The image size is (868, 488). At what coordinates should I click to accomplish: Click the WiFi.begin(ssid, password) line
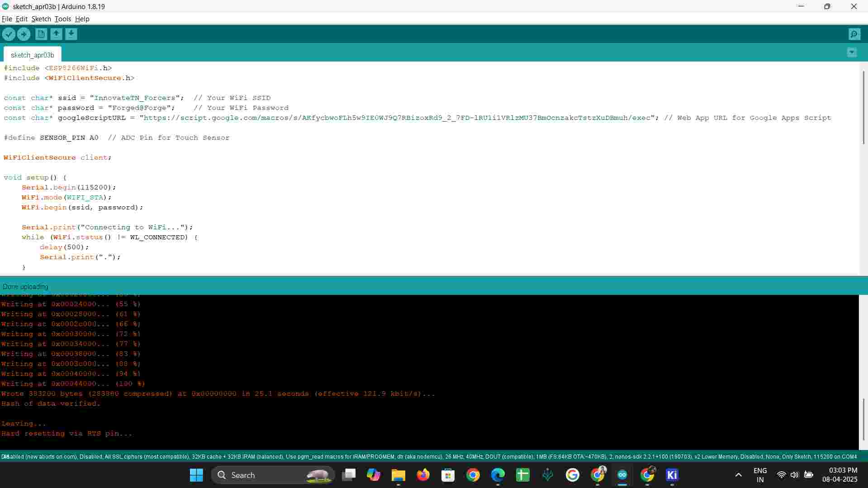click(82, 207)
